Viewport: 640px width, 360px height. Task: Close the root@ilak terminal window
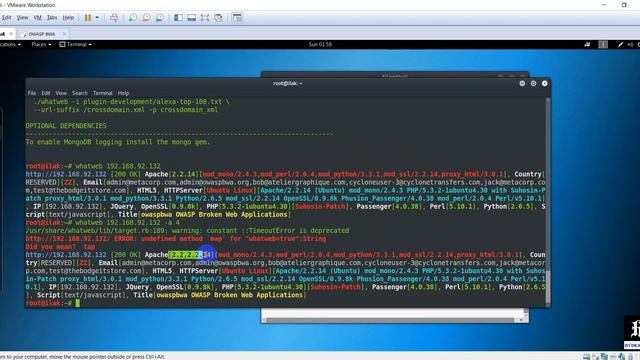point(544,83)
